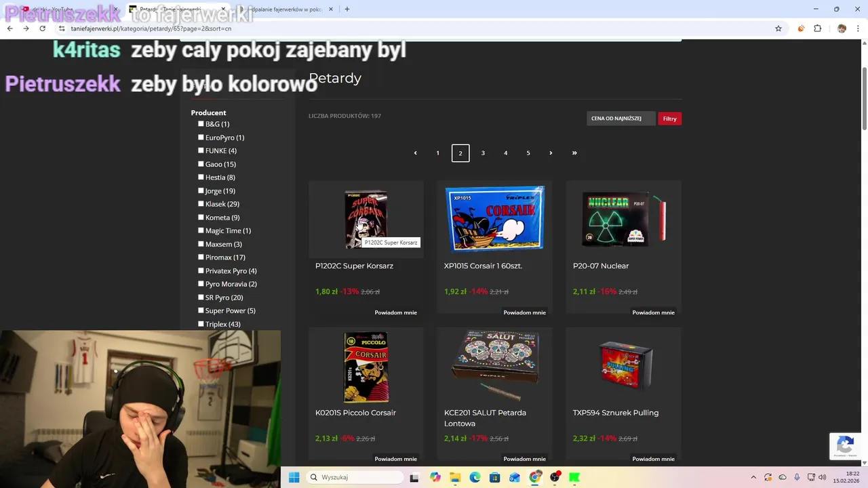Open Microsoft Store from the taskbar
The image size is (868, 488).
tap(495, 477)
